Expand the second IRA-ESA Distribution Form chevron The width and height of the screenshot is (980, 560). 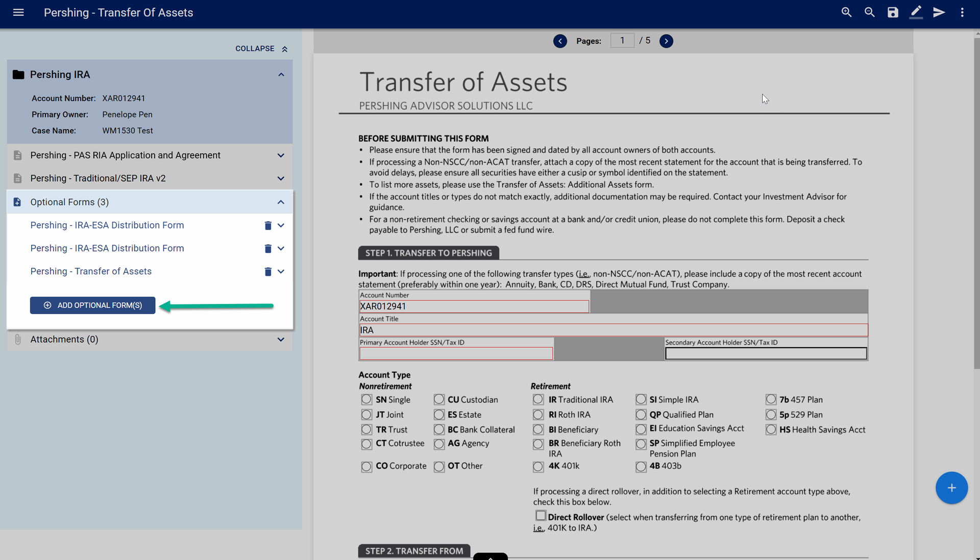click(281, 248)
